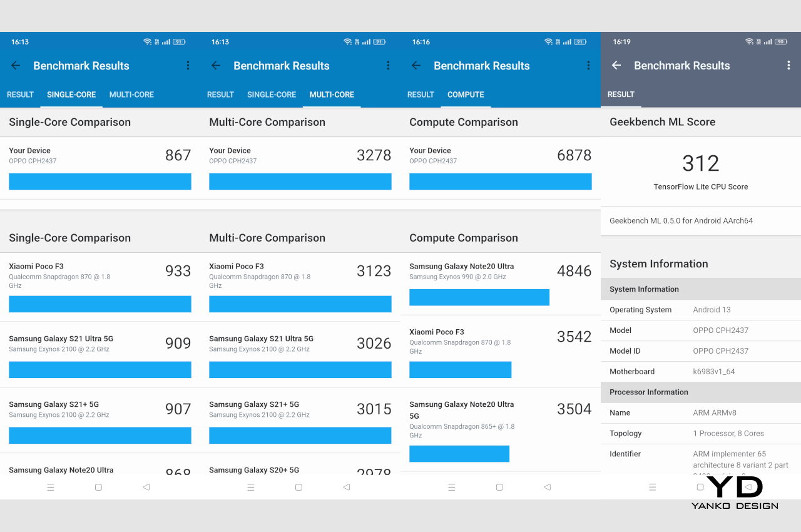Tap back arrow on the Compute Comparison screen
This screenshot has width=801, height=532.
pyautogui.click(x=416, y=66)
